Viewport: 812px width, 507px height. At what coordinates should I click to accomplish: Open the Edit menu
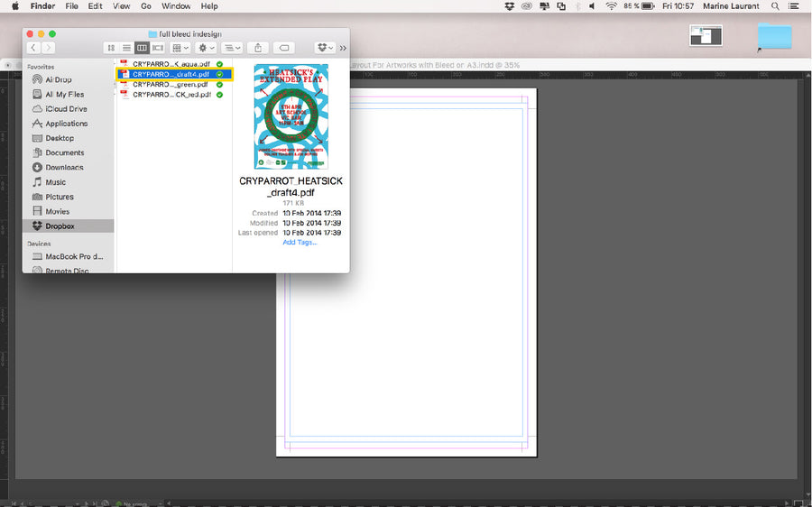[x=95, y=6]
